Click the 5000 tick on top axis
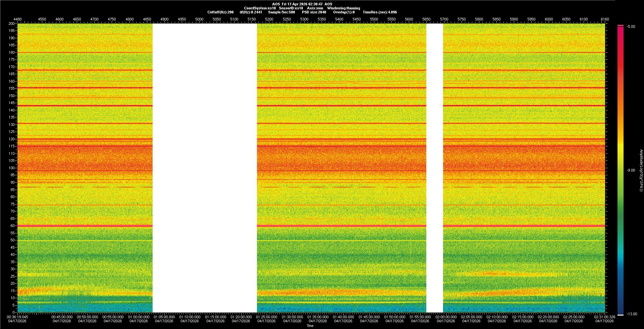 point(199,19)
